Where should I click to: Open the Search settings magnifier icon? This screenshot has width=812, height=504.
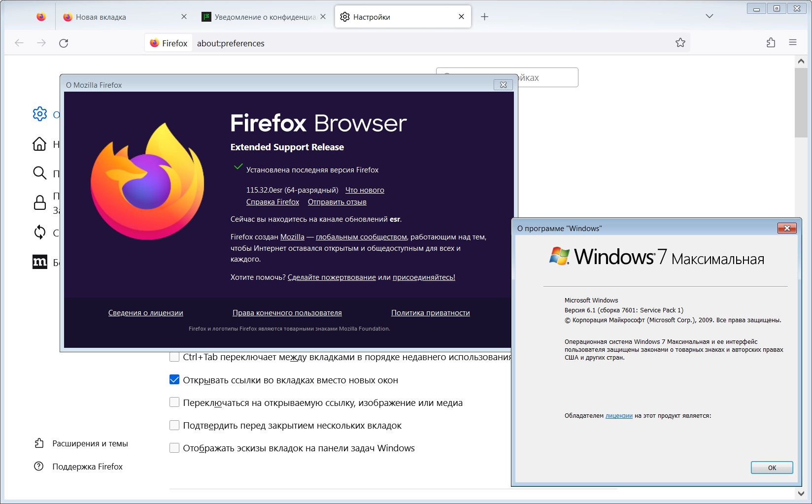(39, 173)
